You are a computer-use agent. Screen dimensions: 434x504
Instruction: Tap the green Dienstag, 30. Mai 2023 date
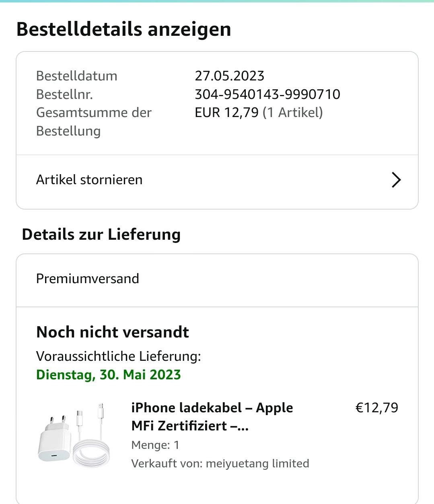click(x=109, y=375)
